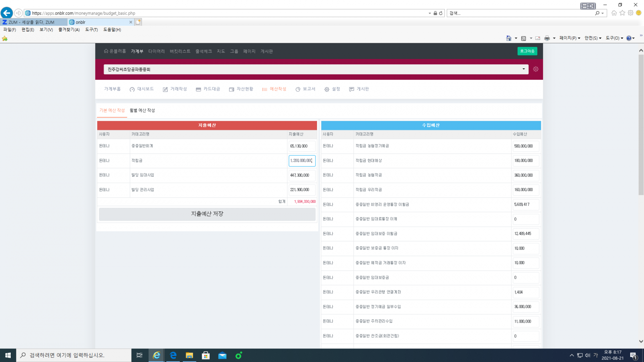The height and width of the screenshot is (362, 644).
Task: Open the 페이지(P) toolbar dropdown
Action: click(x=570, y=38)
